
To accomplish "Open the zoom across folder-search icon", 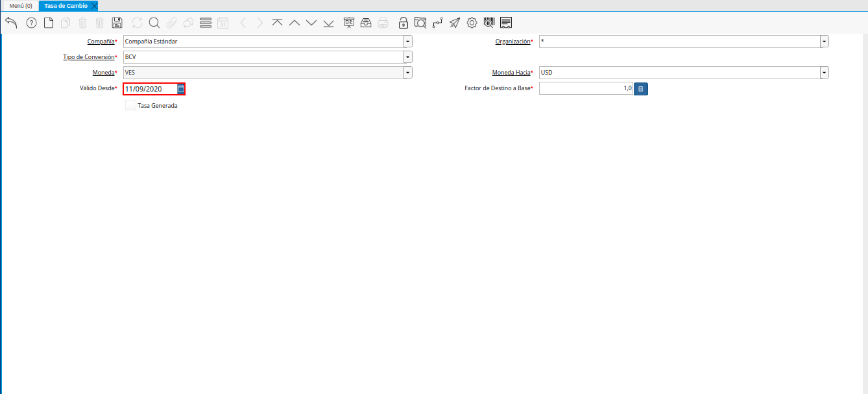I will point(420,23).
